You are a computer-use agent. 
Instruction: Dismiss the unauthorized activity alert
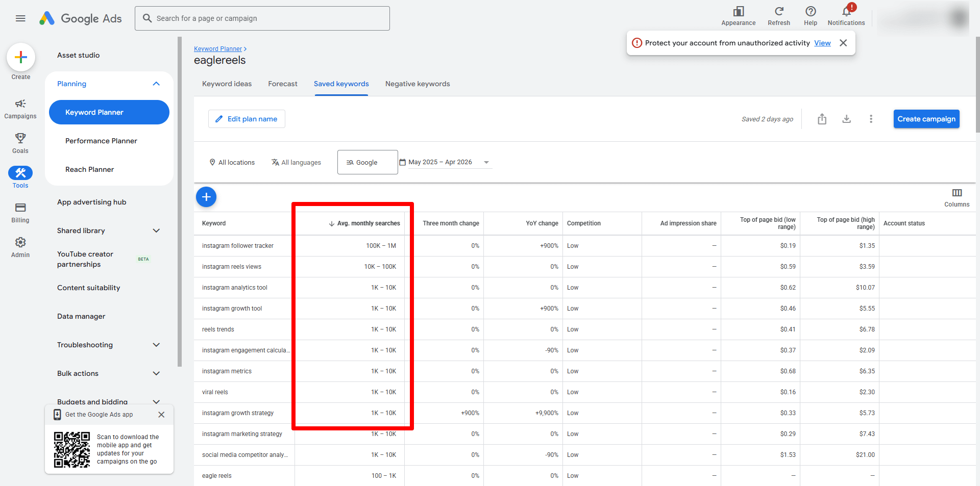pyautogui.click(x=843, y=43)
